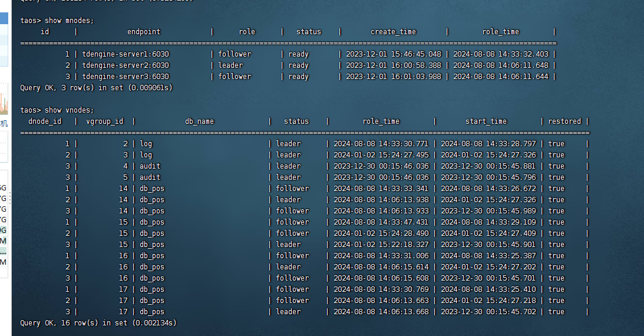Click the restored column header
The height and width of the screenshot is (336, 644).
(x=564, y=121)
